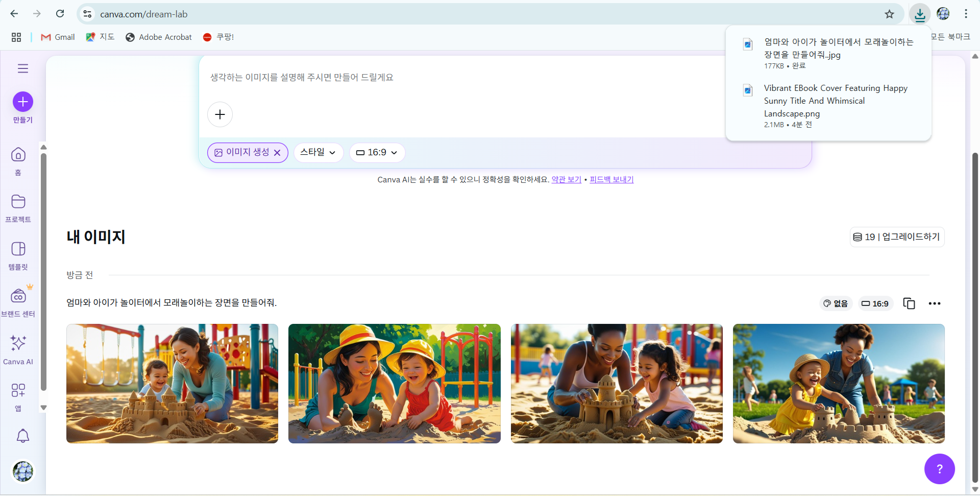Open 템플릿 in the sidebar
The width and height of the screenshot is (980, 496).
(18, 255)
